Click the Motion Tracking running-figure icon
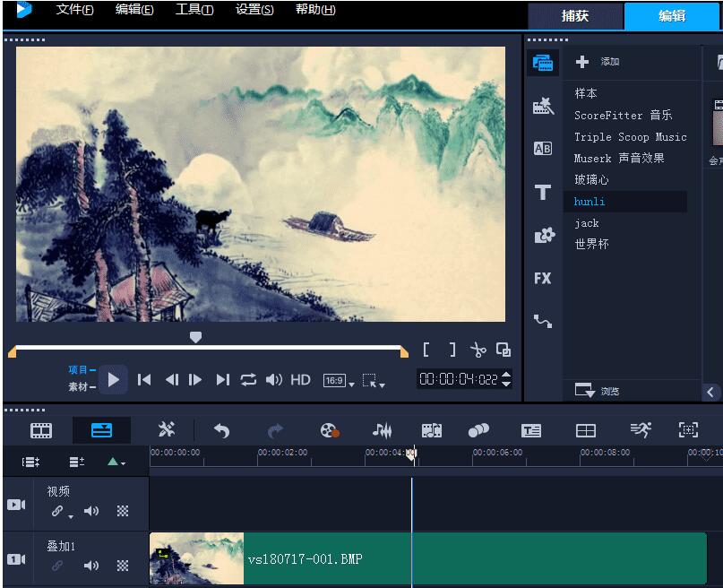This screenshot has width=723, height=588. (640, 430)
